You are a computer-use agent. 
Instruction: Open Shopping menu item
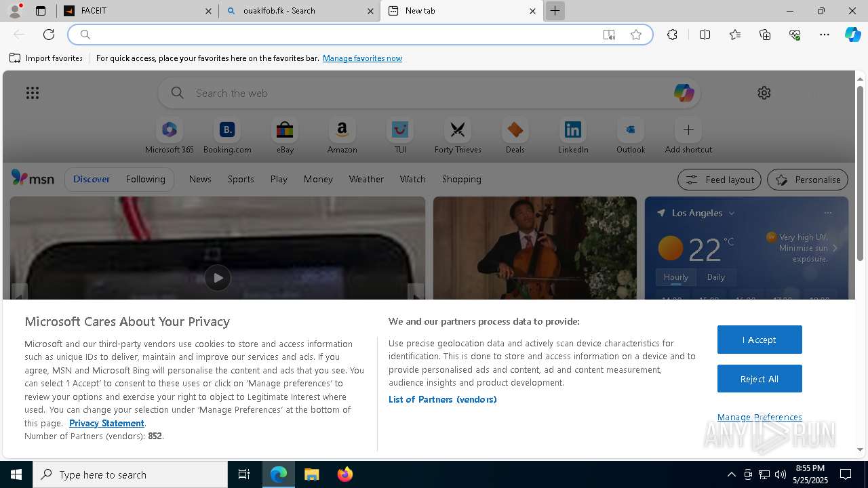[x=462, y=179]
